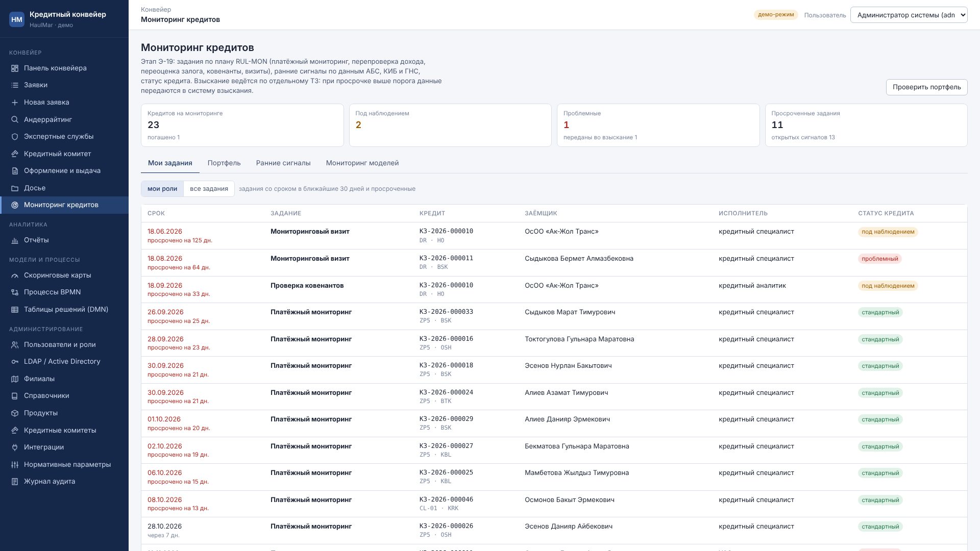Screen dimensions: 980x551
Task: Click the Пользователи и роли people icon
Action: pos(15,345)
